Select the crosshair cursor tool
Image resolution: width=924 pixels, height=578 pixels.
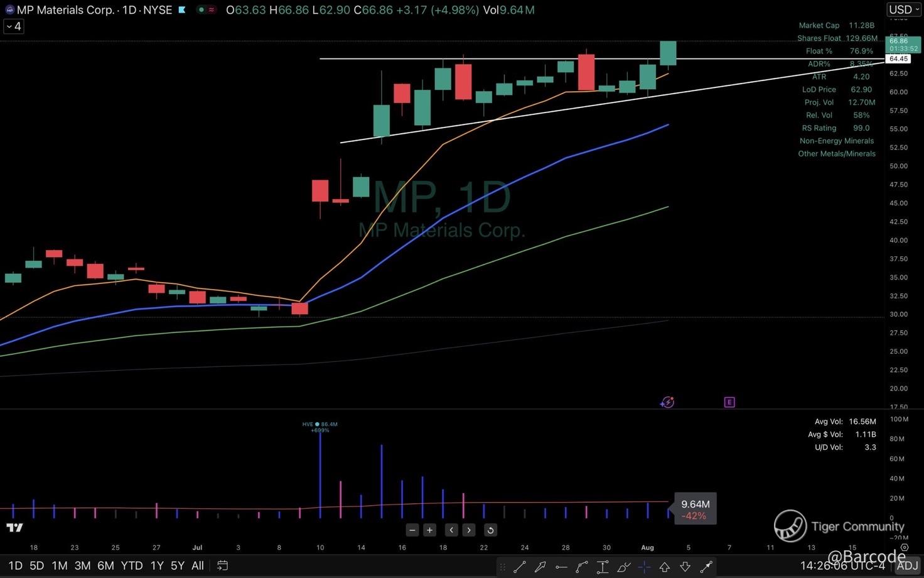(x=644, y=566)
